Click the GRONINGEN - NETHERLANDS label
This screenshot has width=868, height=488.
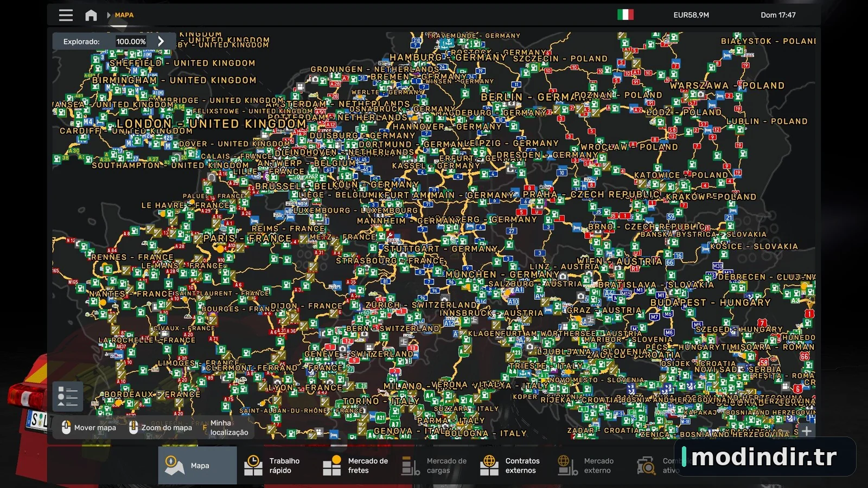click(375, 69)
